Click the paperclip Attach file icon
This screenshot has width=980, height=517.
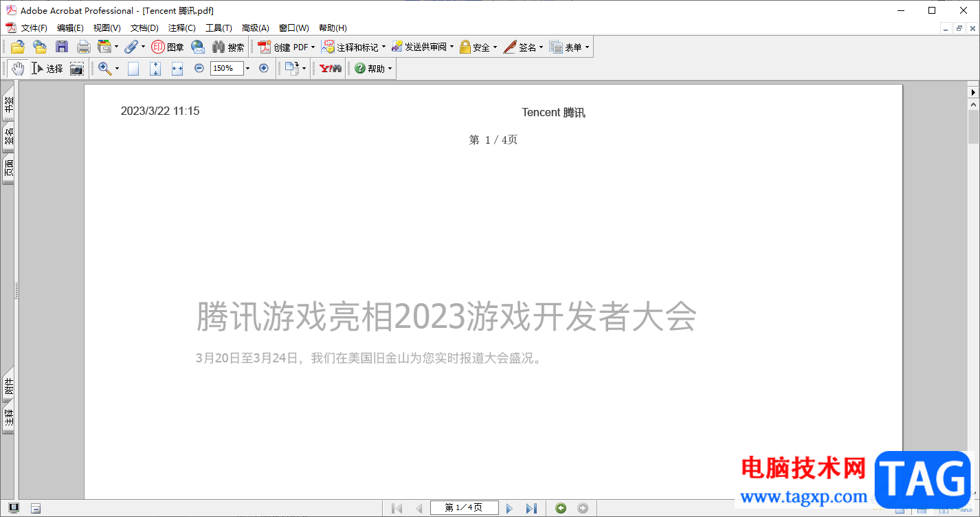pyautogui.click(x=131, y=47)
